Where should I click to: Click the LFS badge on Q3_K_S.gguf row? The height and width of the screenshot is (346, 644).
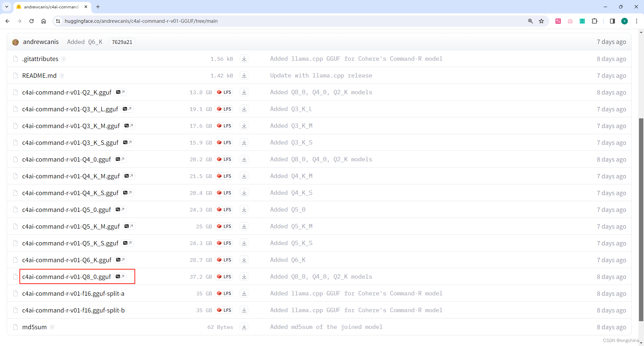(x=224, y=142)
